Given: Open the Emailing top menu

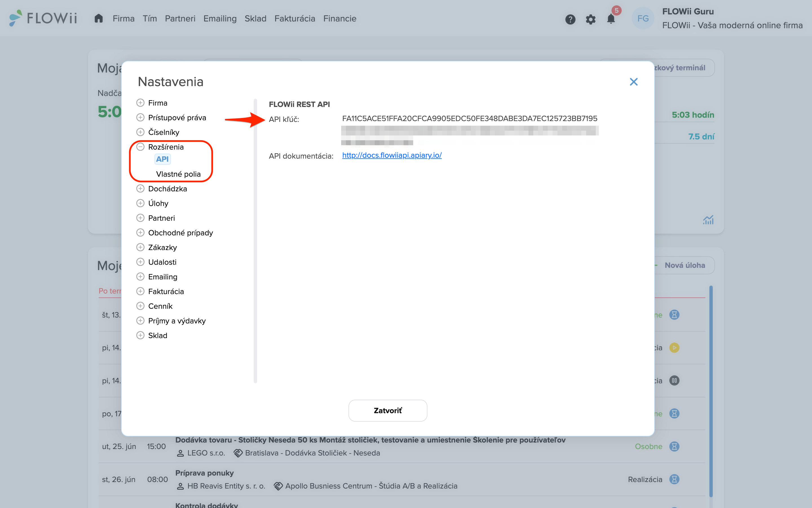Looking at the screenshot, I should (220, 18).
